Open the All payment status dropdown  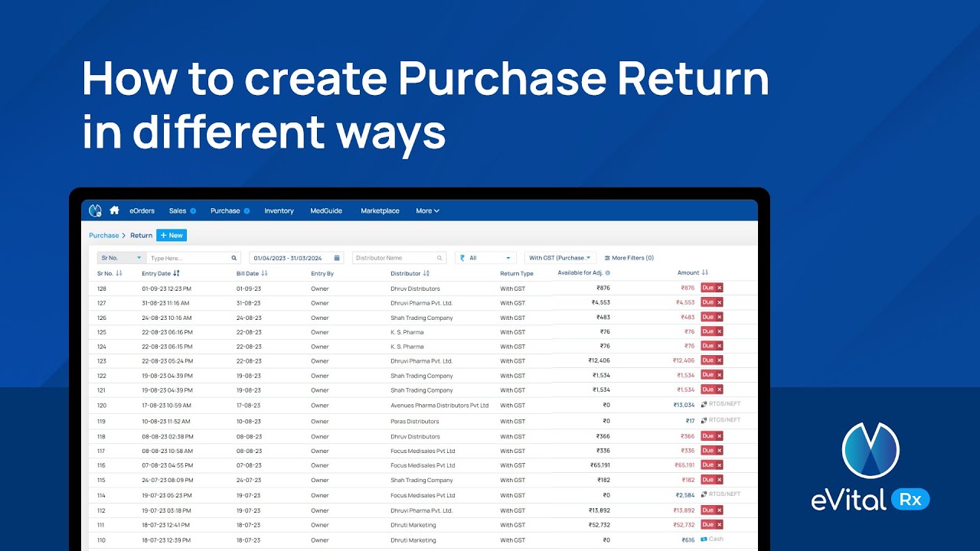coord(485,258)
